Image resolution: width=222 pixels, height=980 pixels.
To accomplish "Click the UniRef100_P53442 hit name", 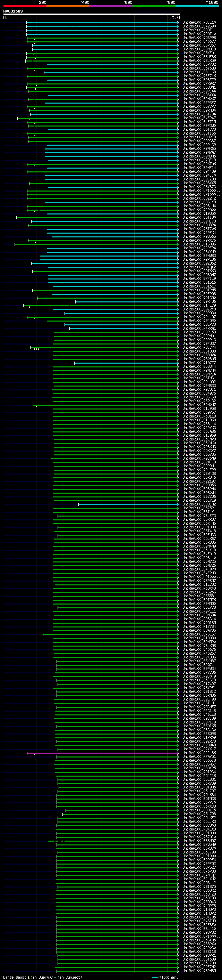I will (x=199, y=883).
